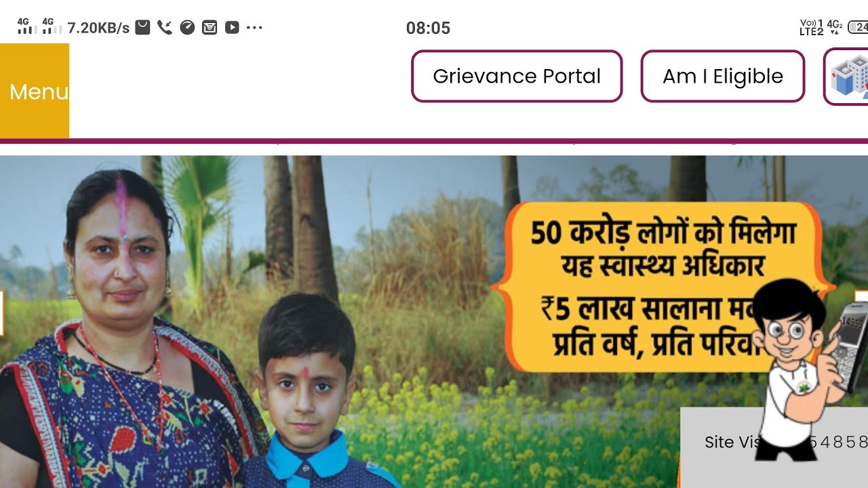Check eligibility via Am I Eligible button
Image resolution: width=868 pixels, height=488 pixels.
click(723, 76)
